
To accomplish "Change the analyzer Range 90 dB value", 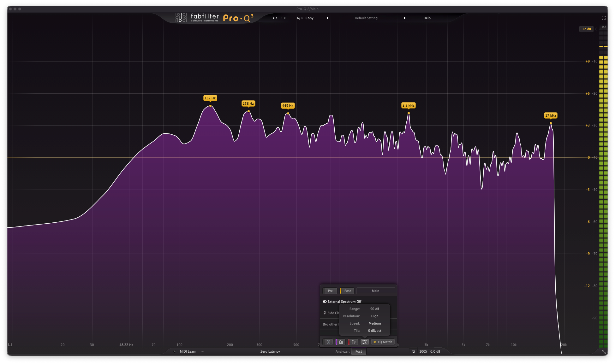I will 375,309.
